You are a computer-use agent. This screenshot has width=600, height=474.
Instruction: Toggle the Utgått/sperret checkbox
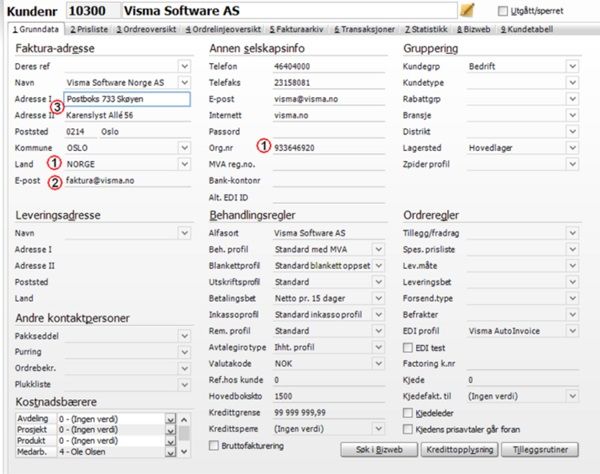pos(502,11)
